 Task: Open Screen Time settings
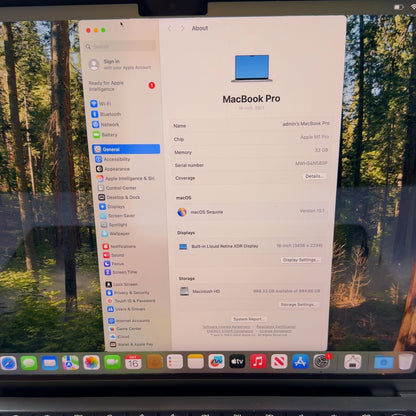[x=121, y=272]
